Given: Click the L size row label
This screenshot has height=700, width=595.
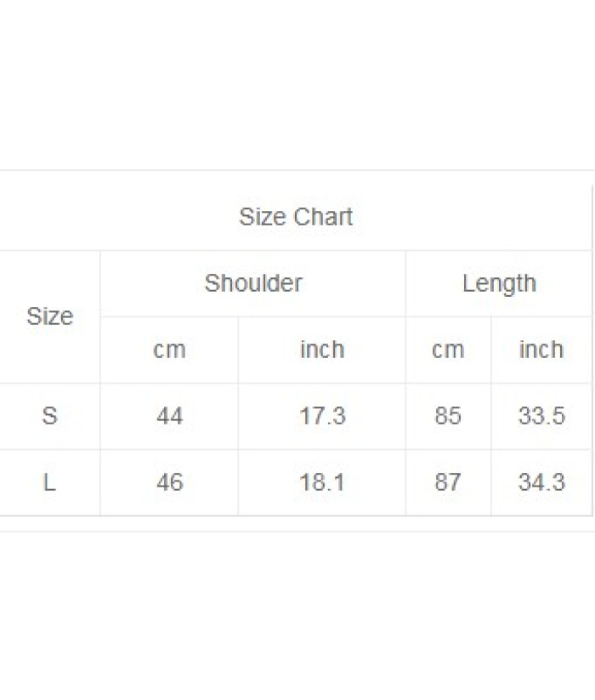Looking at the screenshot, I should [x=50, y=482].
